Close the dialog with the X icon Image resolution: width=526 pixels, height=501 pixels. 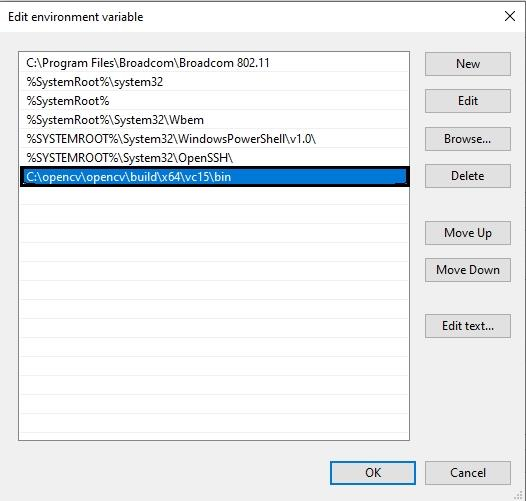510,16
